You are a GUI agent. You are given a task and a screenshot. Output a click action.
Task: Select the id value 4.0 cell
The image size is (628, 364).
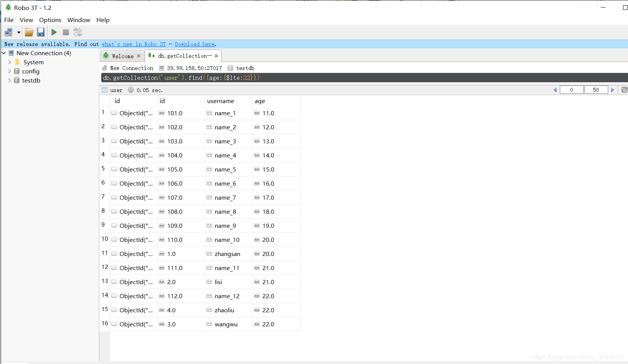[x=181, y=310]
